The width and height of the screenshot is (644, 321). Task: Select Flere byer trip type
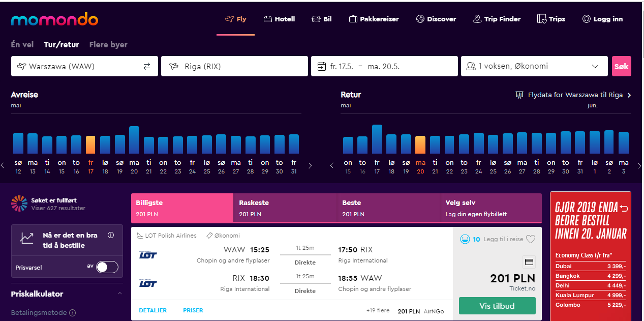[108, 45]
